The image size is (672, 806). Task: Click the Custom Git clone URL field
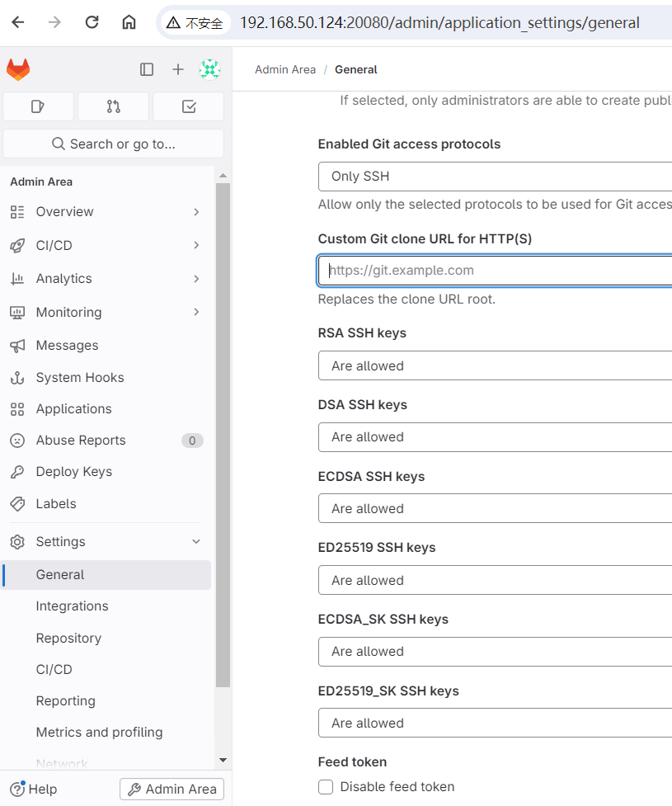495,270
